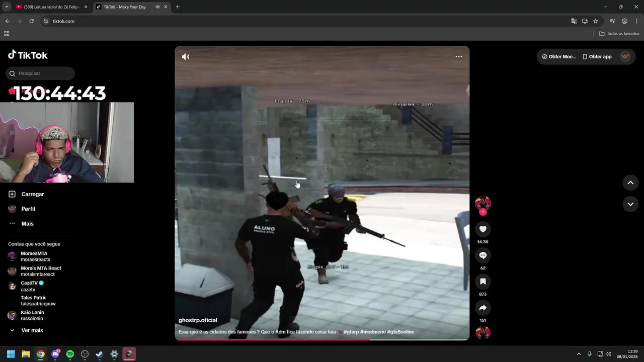Save the video with the bookmark icon
Image resolution: width=644 pixels, height=362 pixels.
click(483, 282)
